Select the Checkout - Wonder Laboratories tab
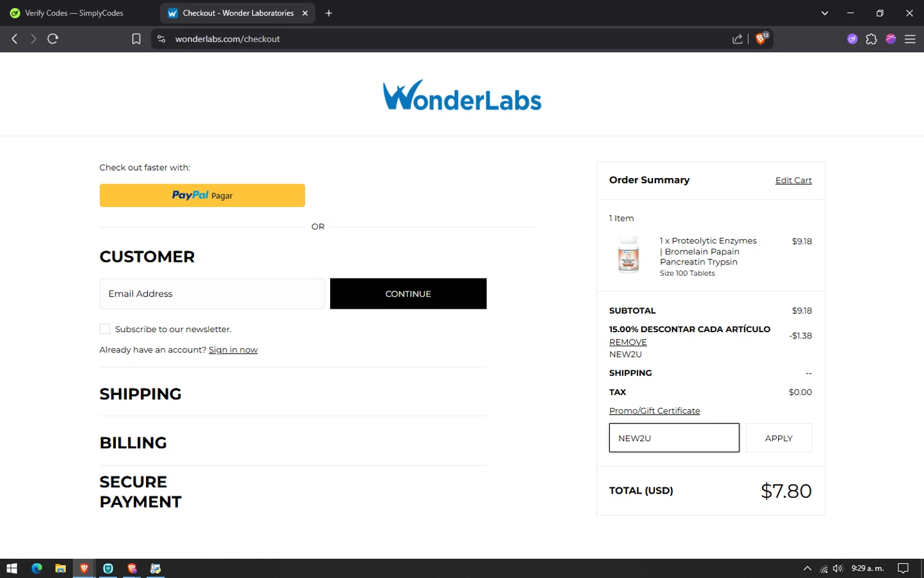The width and height of the screenshot is (924, 578). coord(238,13)
